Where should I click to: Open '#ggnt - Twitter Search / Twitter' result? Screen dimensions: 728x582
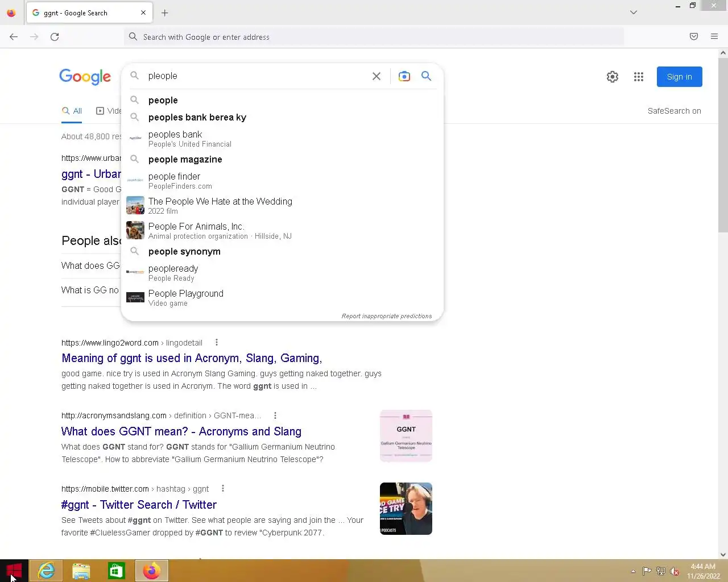139,505
